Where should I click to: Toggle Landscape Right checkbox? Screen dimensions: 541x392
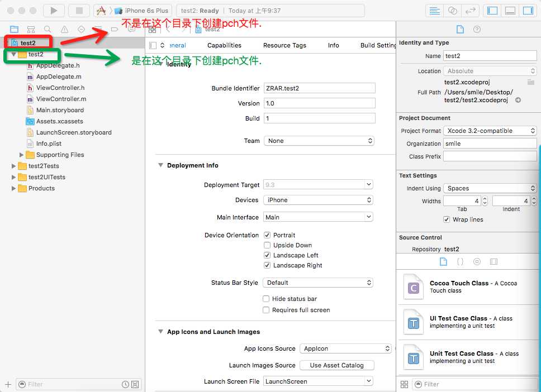click(267, 265)
